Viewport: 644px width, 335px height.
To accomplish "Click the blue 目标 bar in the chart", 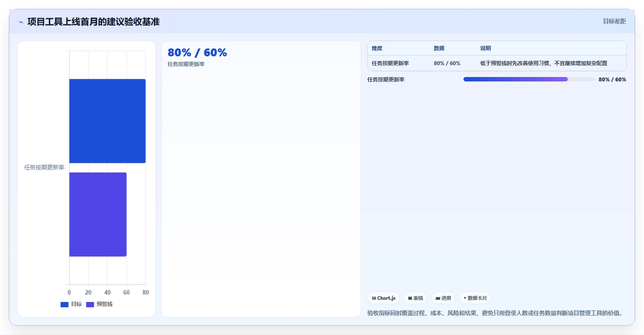I will click(107, 121).
